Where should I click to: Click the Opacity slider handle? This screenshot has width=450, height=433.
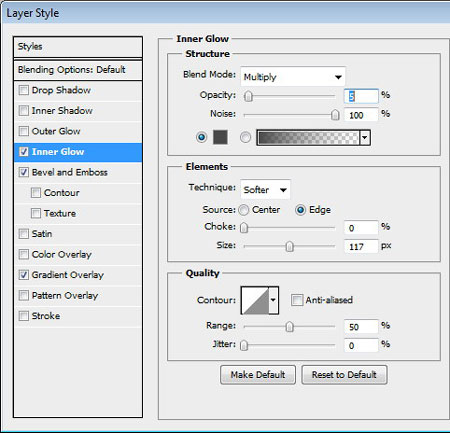tap(248, 96)
